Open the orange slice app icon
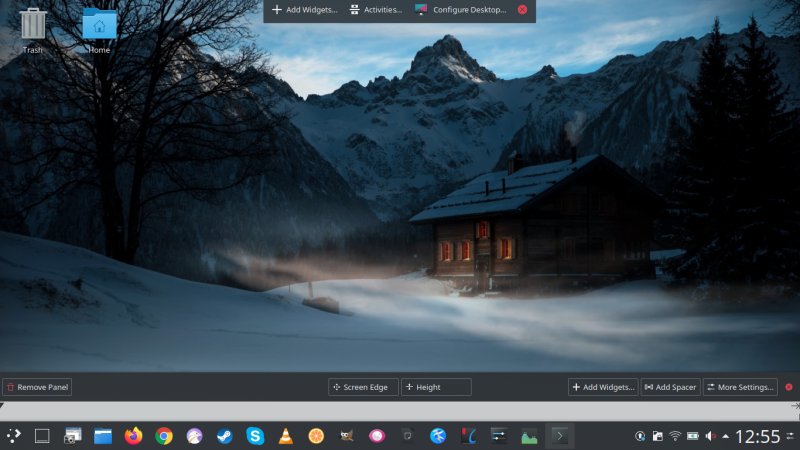Screen dimensions: 800x450 (316, 436)
